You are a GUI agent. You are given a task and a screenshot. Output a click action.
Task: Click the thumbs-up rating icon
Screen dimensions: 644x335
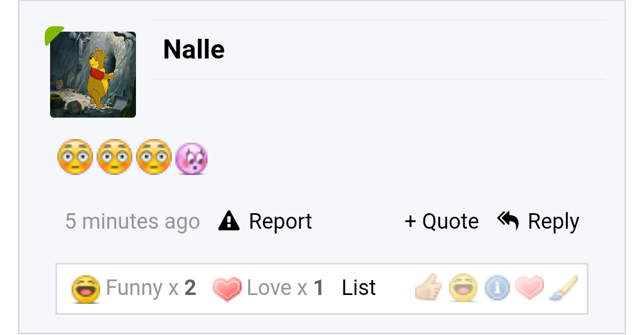tap(428, 288)
